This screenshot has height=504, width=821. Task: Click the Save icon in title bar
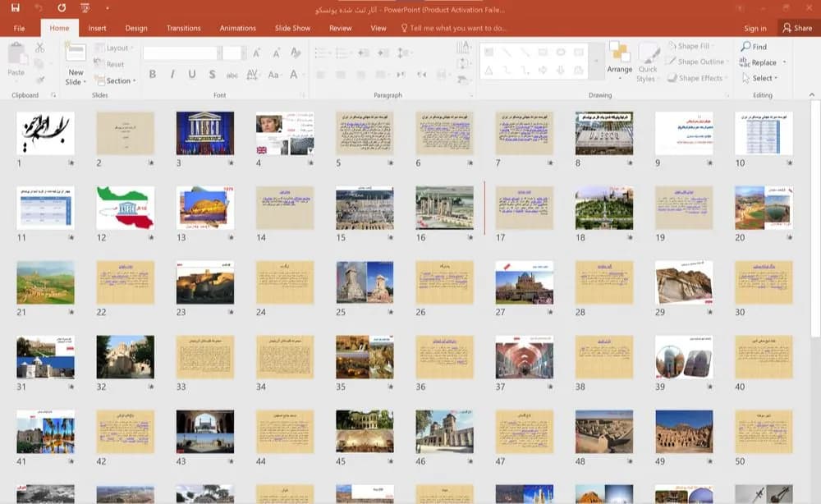coord(15,8)
